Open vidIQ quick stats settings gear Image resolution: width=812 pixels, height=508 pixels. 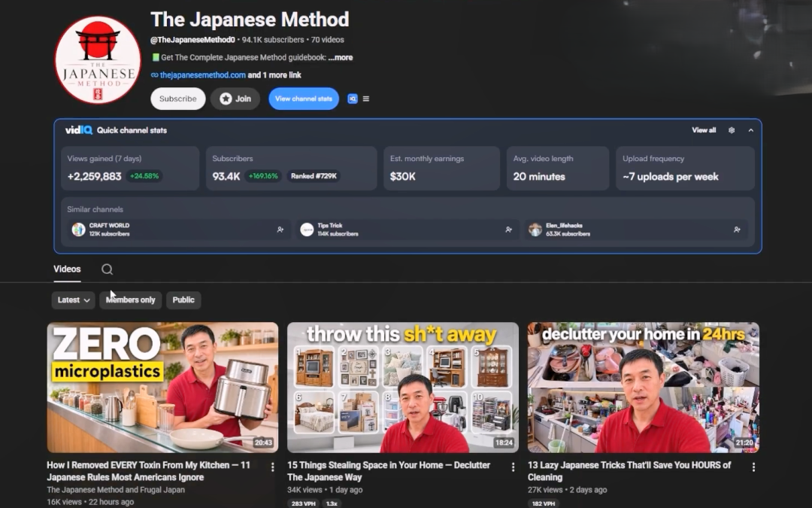[732, 130]
